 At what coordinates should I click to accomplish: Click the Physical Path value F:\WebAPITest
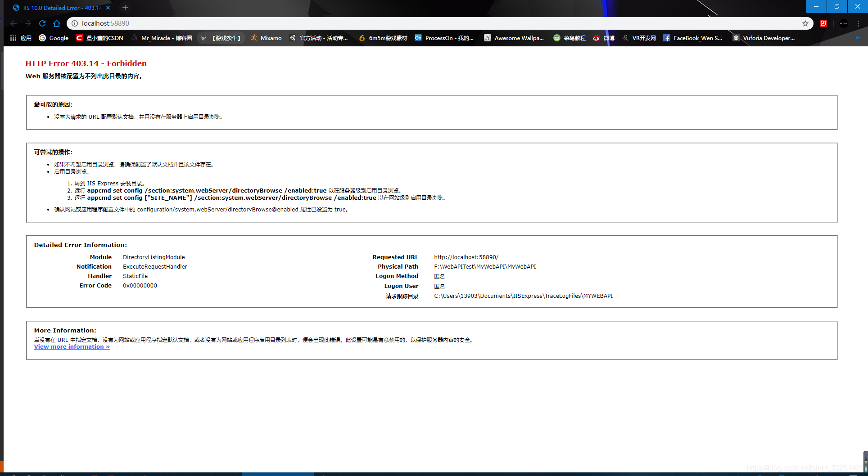pos(485,267)
